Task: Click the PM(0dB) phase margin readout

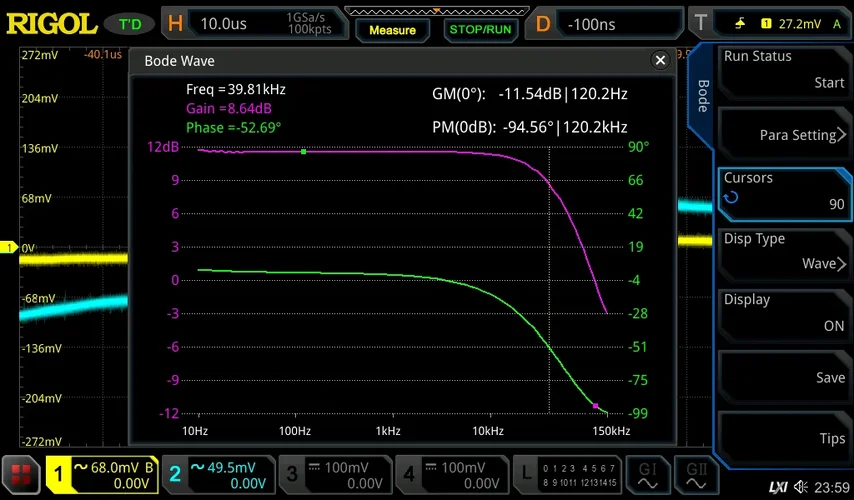Action: coord(530,127)
